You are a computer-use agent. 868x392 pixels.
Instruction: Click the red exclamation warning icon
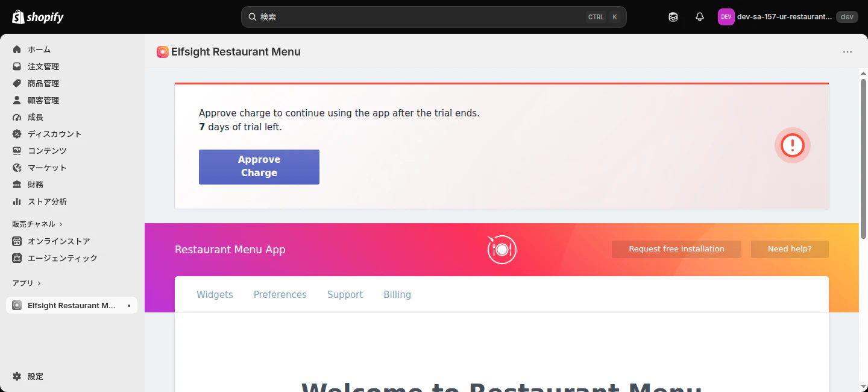pos(793,145)
